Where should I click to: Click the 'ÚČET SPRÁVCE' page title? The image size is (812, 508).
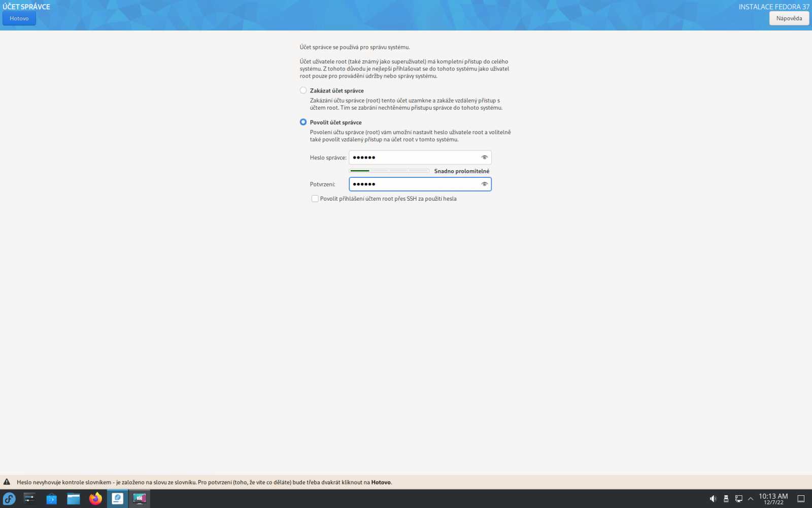(26, 7)
